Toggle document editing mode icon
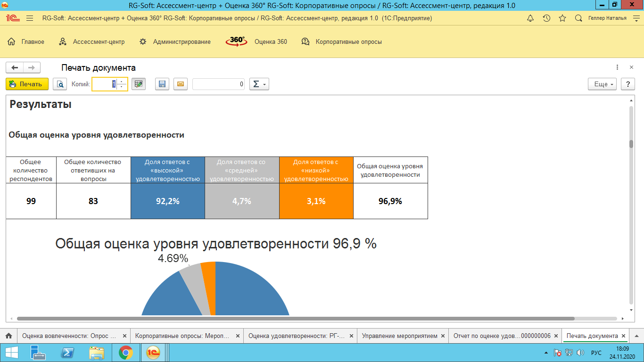 [139, 84]
